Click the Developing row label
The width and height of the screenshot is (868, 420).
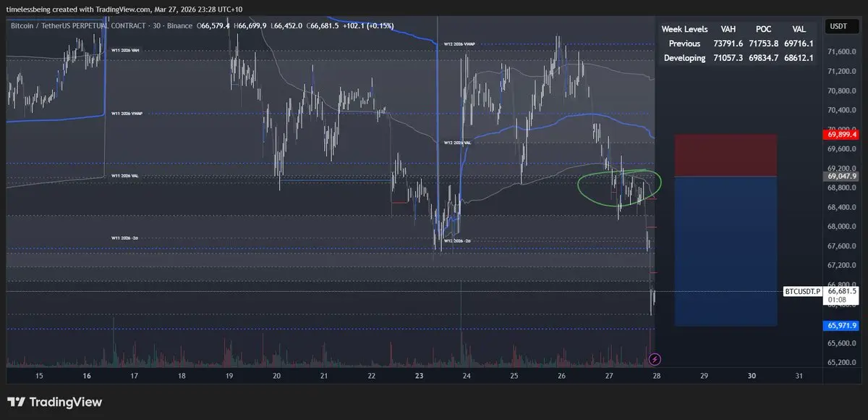pos(684,58)
